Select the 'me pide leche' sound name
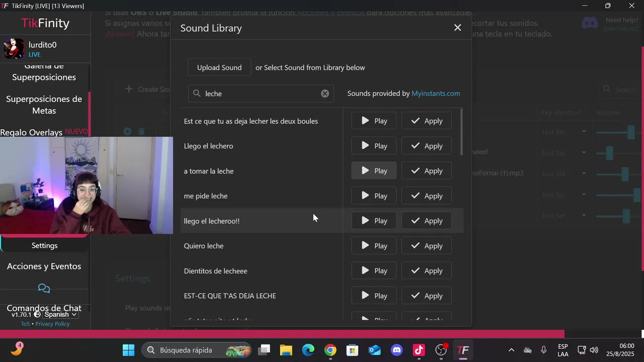The width and height of the screenshot is (644, 362). click(206, 196)
